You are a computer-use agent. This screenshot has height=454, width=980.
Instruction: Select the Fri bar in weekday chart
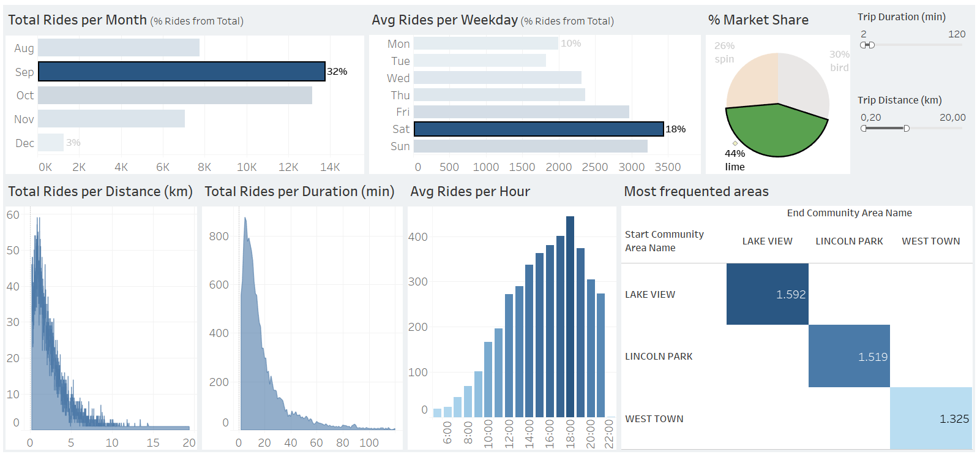521,112
